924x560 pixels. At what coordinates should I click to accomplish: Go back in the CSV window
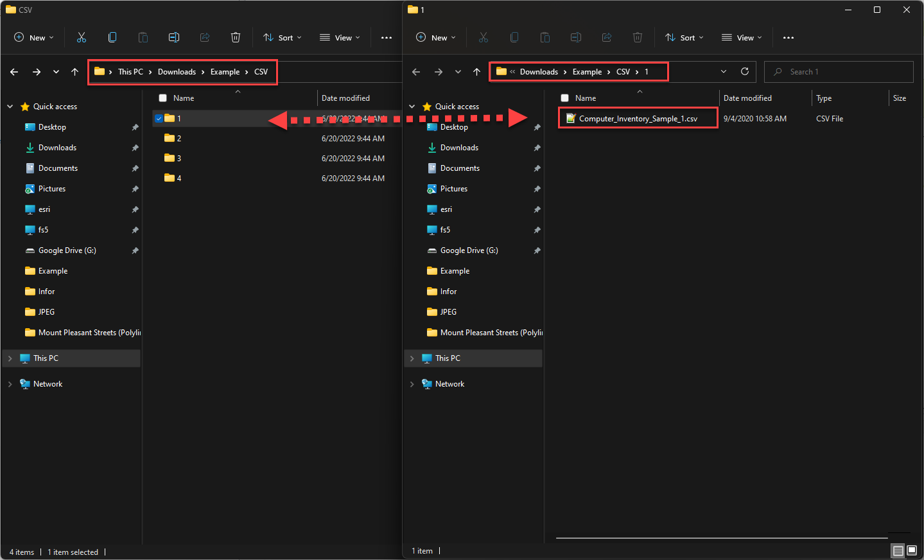pyautogui.click(x=14, y=72)
